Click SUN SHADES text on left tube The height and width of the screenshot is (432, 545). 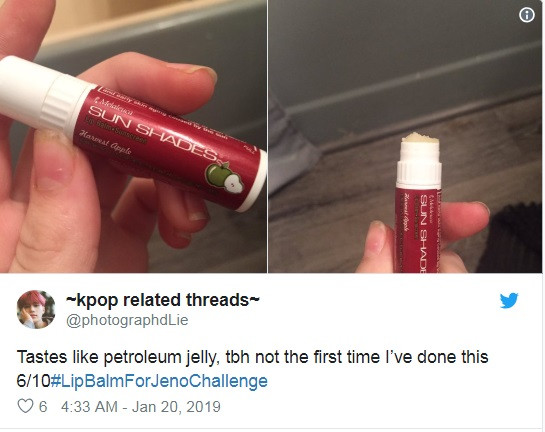point(155,135)
